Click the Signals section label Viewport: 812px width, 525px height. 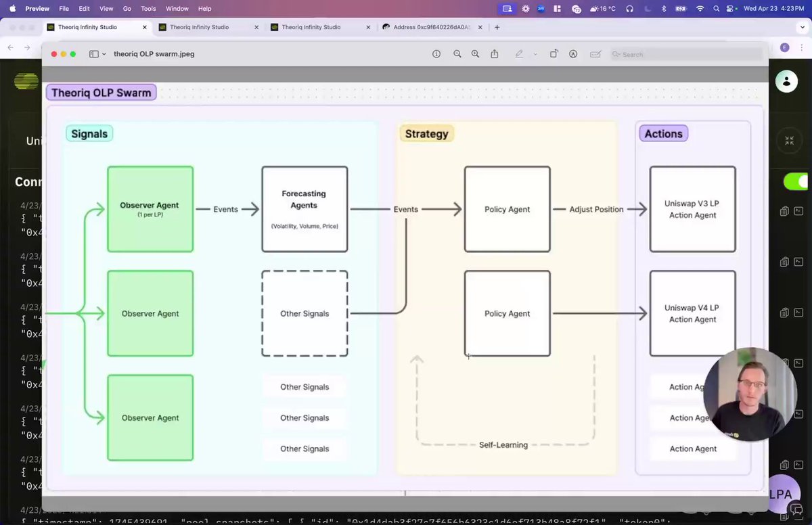click(89, 134)
